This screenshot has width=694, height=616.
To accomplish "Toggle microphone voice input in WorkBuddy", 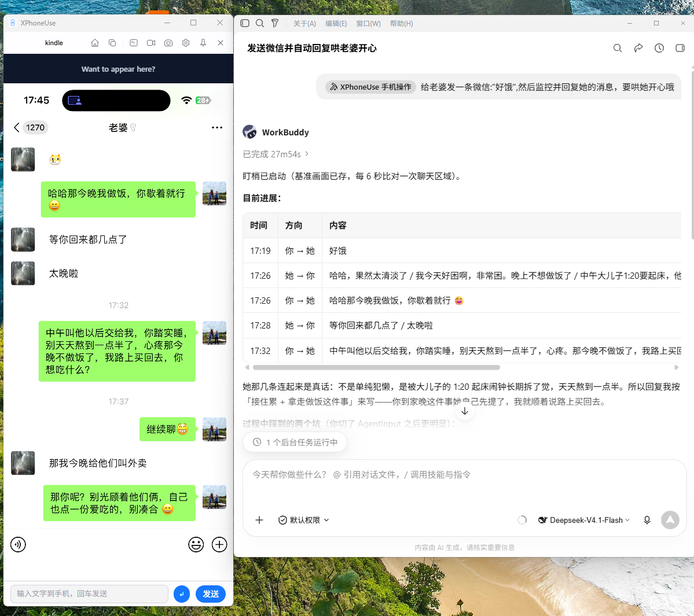I will [x=647, y=520].
